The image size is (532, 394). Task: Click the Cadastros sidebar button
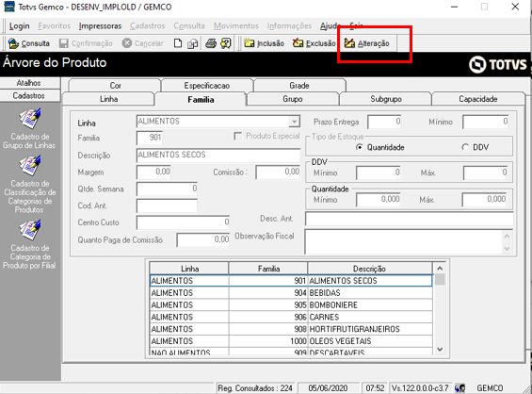29,96
